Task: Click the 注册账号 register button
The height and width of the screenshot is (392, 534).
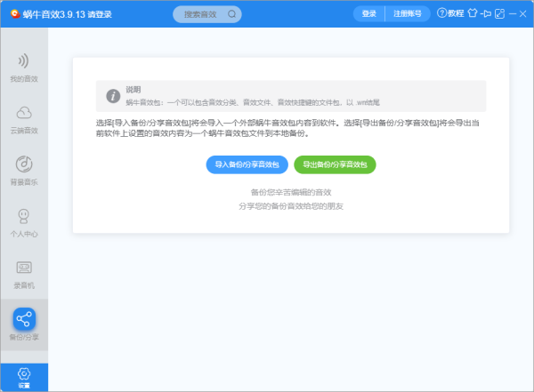Action: pyautogui.click(x=408, y=13)
